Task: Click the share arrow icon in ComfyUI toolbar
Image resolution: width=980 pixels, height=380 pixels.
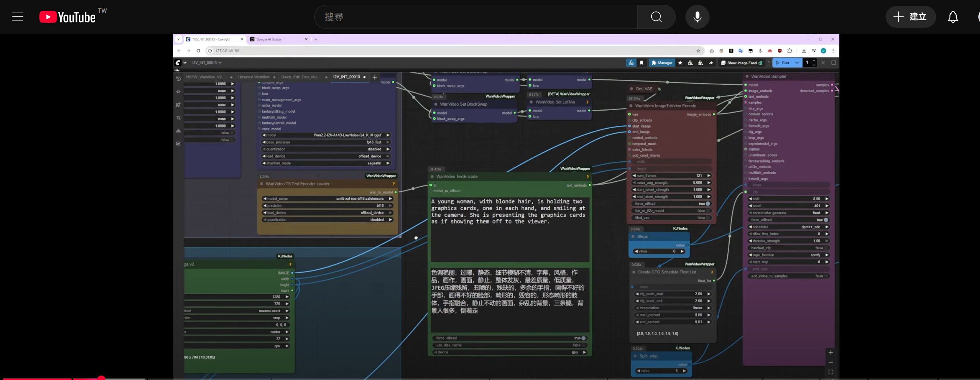Action: [711, 63]
